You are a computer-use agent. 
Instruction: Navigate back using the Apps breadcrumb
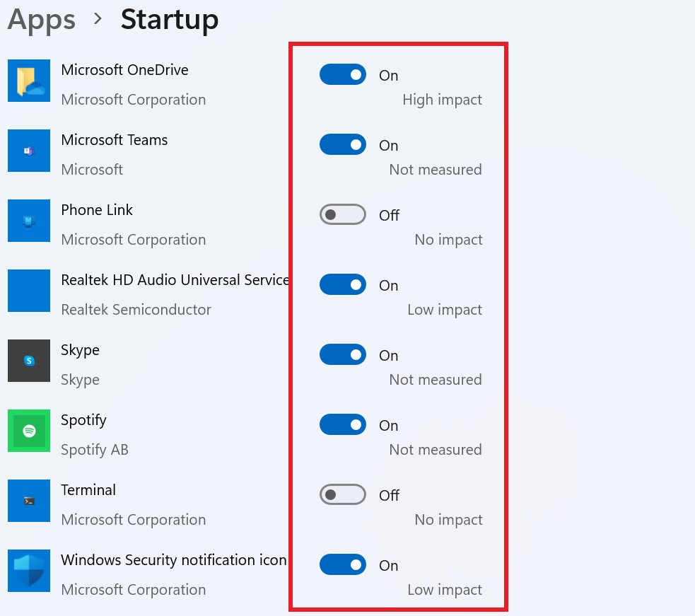tap(40, 20)
